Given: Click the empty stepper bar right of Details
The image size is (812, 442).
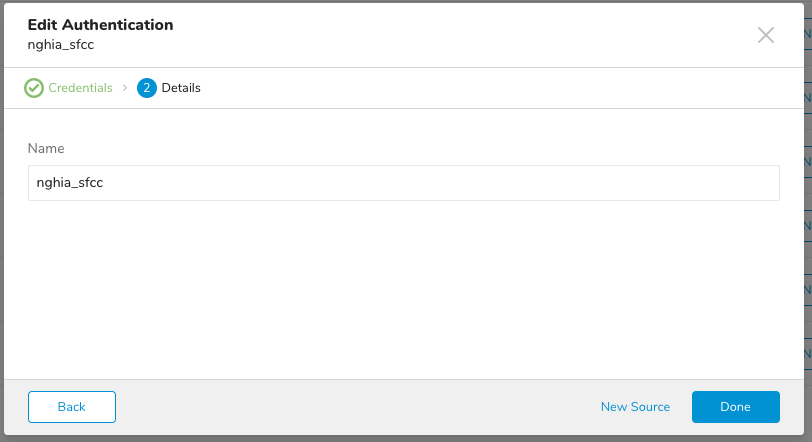Looking at the screenshot, I should 500,88.
